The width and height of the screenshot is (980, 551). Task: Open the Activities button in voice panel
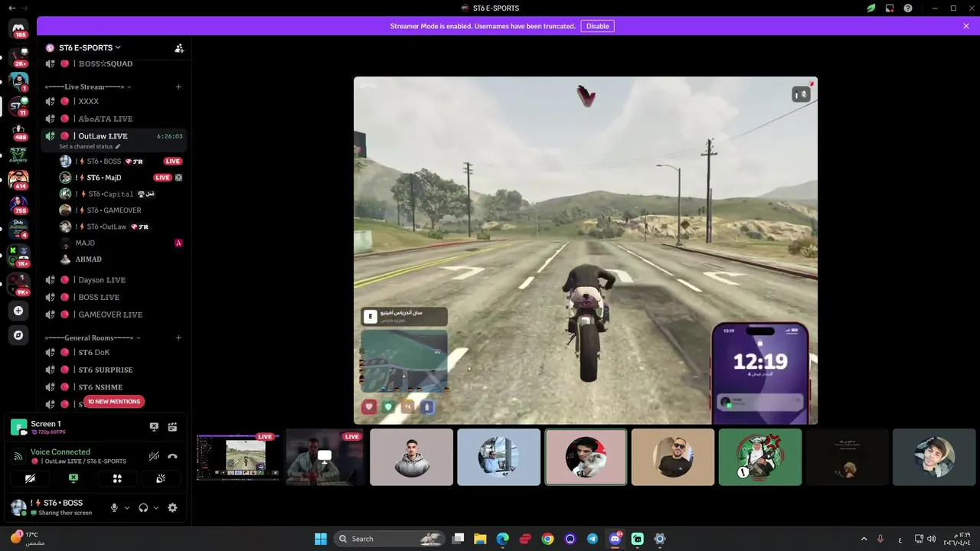tap(117, 478)
